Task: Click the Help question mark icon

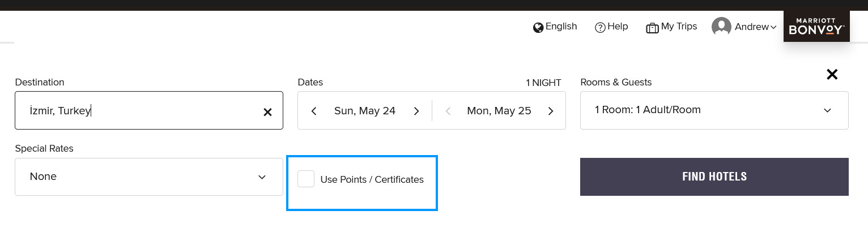Action: point(600,27)
